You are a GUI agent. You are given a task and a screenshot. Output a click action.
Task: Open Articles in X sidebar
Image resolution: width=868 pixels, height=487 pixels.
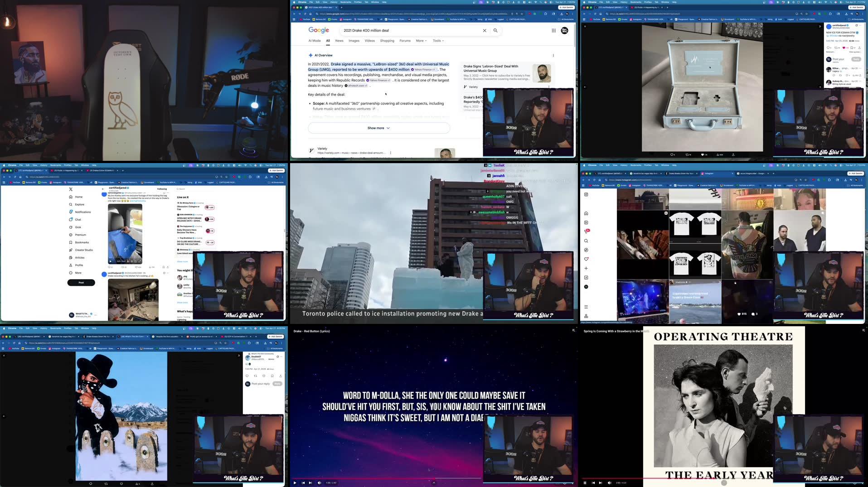point(77,257)
